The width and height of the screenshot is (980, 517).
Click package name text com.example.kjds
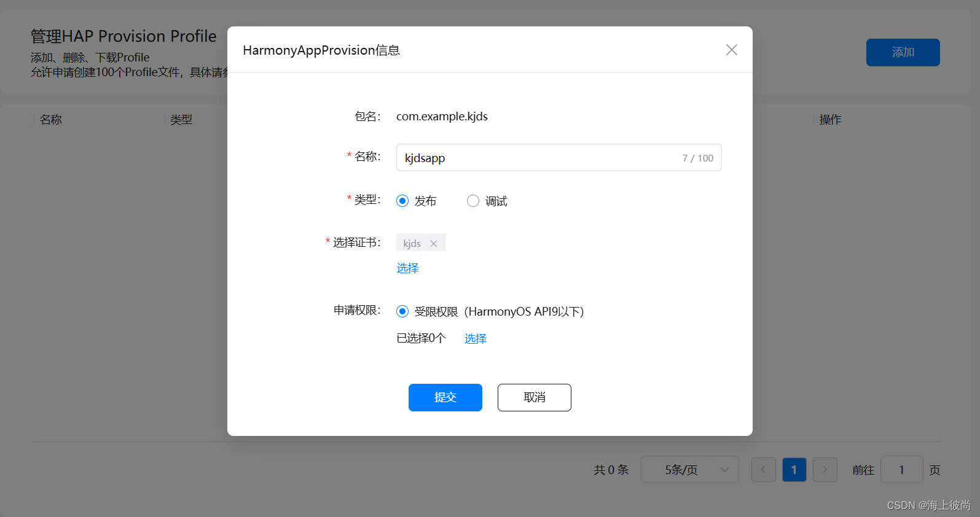[x=442, y=116]
